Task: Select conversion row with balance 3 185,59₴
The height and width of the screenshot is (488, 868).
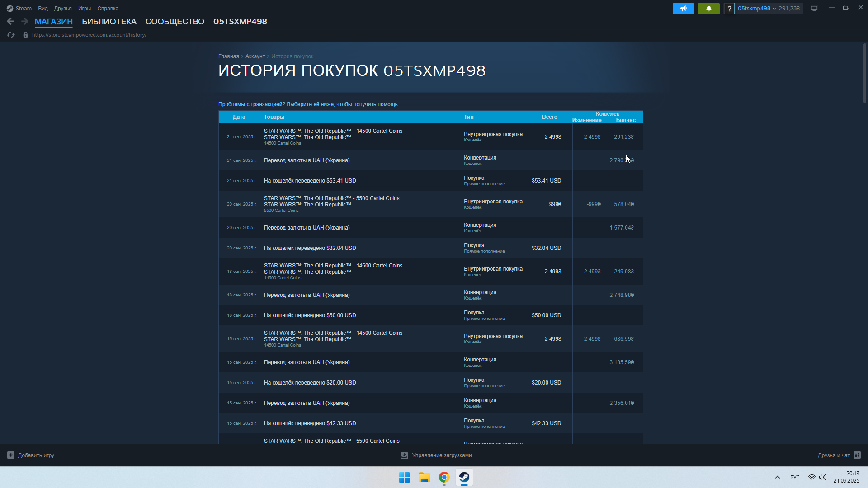Action: pyautogui.click(x=430, y=362)
